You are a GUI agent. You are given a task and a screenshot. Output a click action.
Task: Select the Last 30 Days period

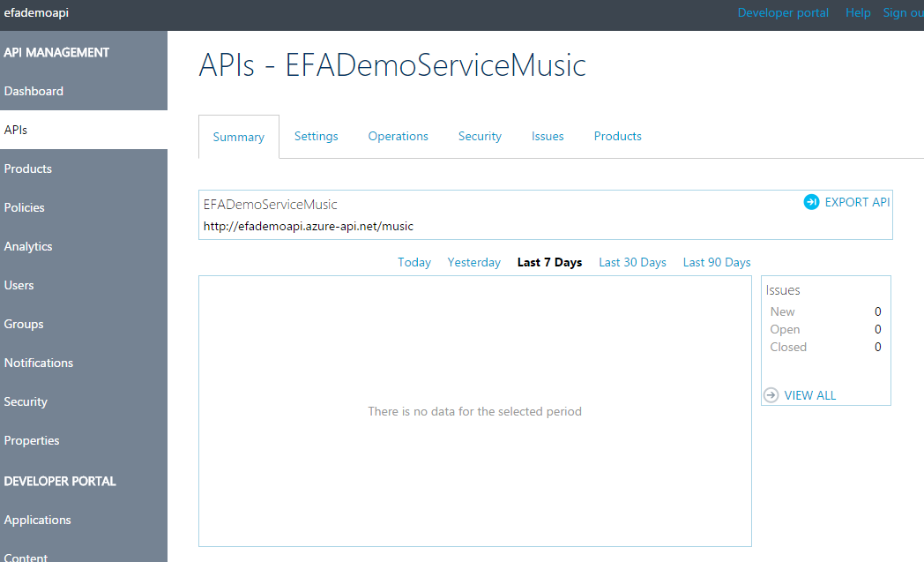pyautogui.click(x=632, y=262)
